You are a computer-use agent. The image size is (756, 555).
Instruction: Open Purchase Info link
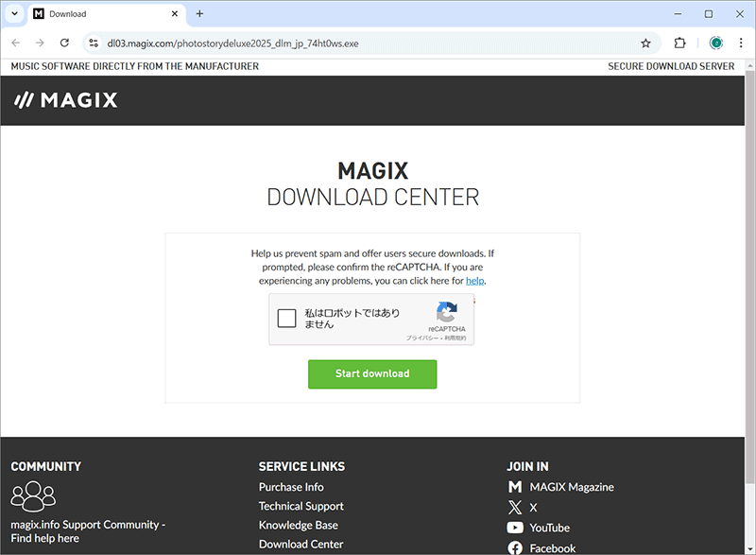click(291, 487)
